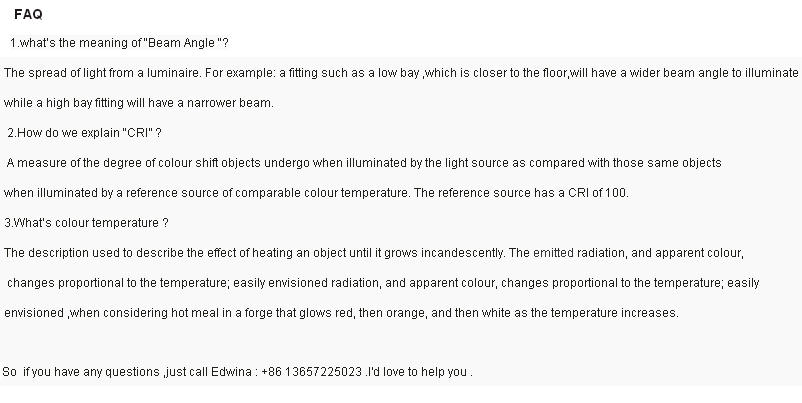This screenshot has height=403, width=802.
Task: Click the line about high bay fitting
Action: tap(139, 103)
